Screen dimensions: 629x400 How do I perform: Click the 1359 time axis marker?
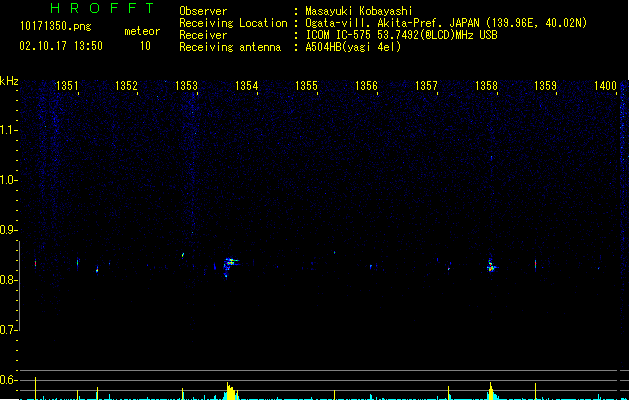tap(546, 86)
